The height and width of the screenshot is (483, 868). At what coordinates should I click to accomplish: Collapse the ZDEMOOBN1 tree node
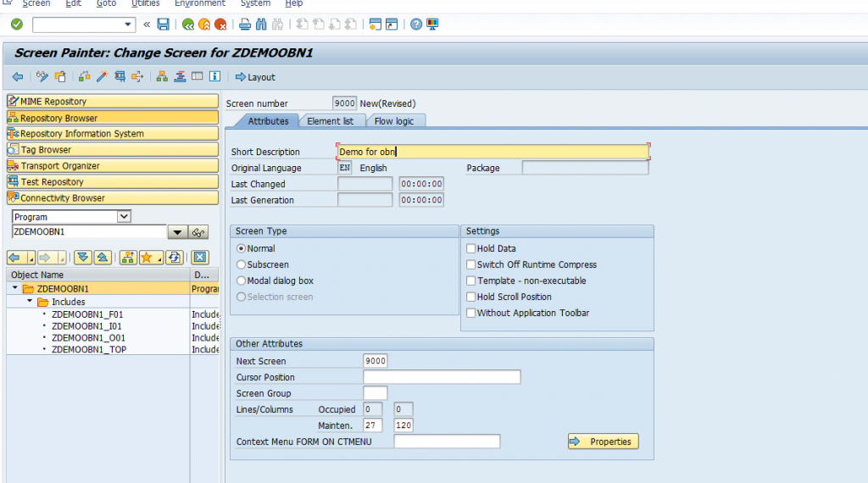coord(15,288)
